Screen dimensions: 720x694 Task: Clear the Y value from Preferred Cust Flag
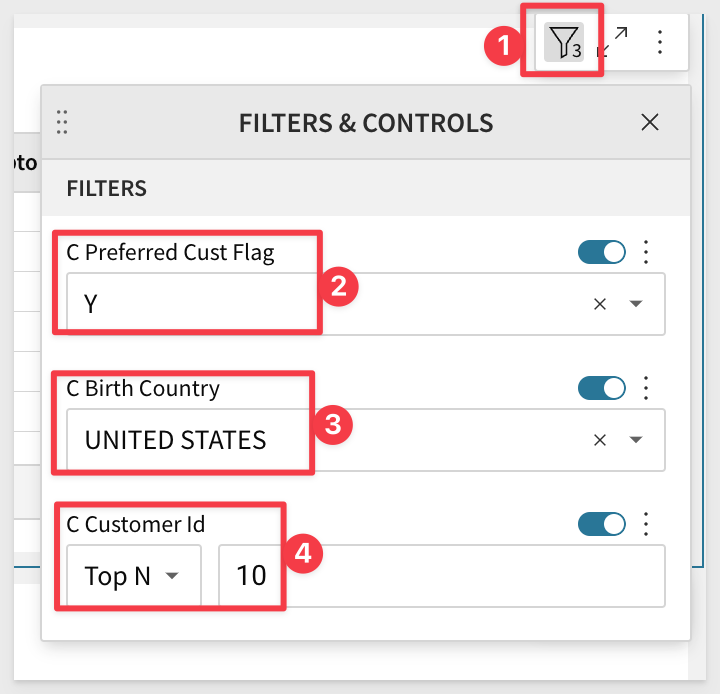[x=600, y=304]
